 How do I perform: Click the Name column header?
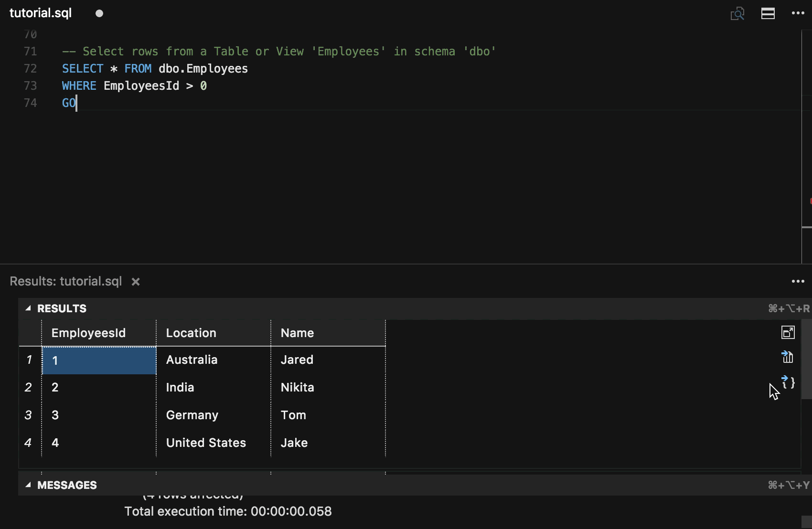tap(297, 333)
